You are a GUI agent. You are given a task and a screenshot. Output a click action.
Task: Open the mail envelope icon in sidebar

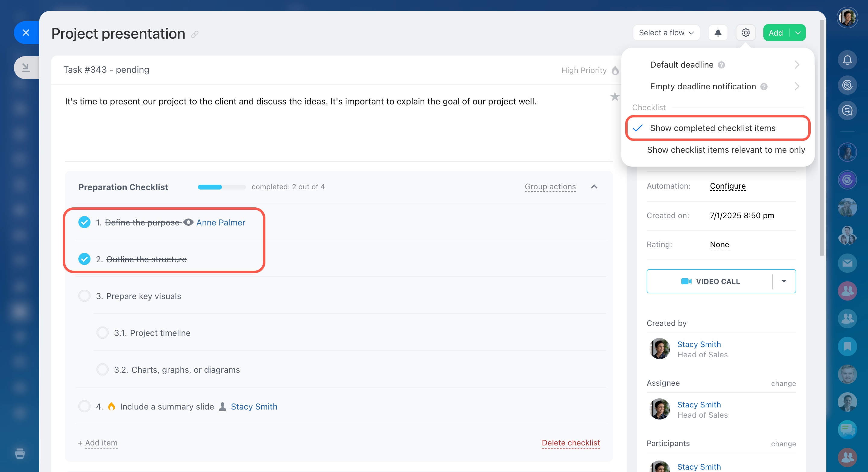pyautogui.click(x=847, y=263)
